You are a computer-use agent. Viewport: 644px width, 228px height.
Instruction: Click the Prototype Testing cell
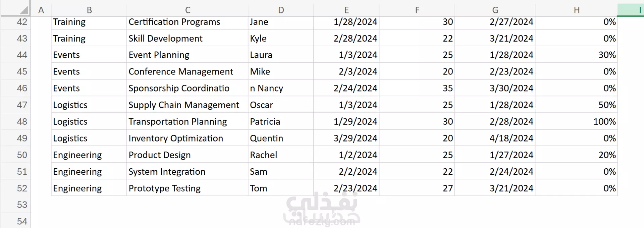187,188
